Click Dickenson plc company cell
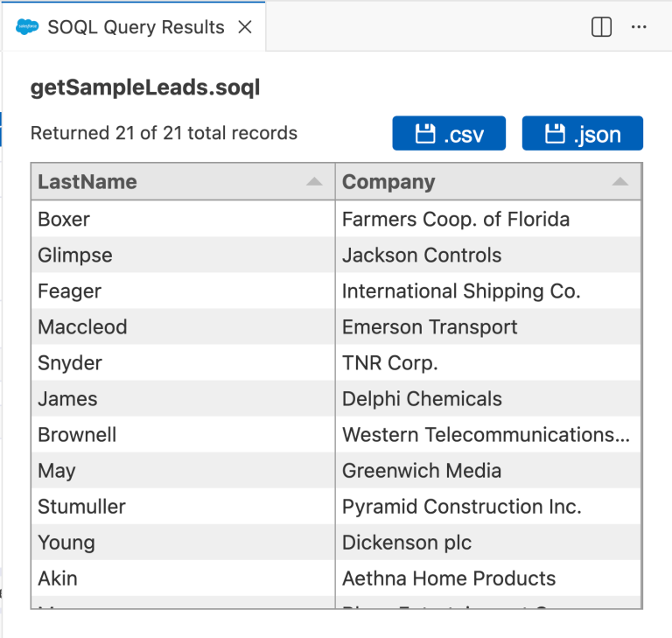The height and width of the screenshot is (638, 672). click(x=488, y=542)
